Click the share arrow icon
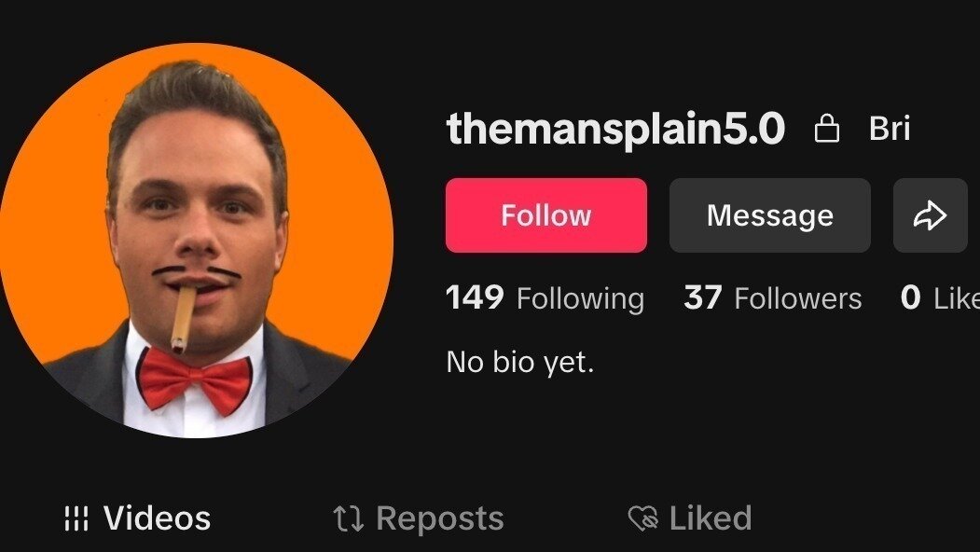 pos(930,215)
